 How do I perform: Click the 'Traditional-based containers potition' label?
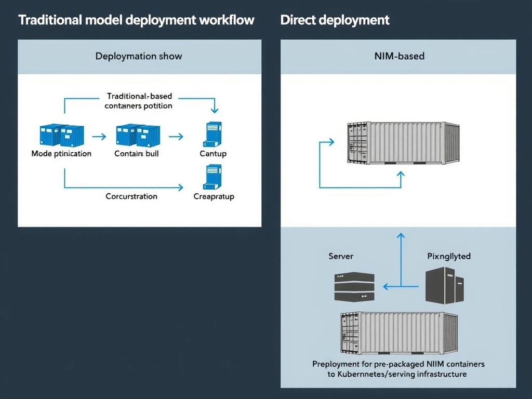click(x=138, y=101)
